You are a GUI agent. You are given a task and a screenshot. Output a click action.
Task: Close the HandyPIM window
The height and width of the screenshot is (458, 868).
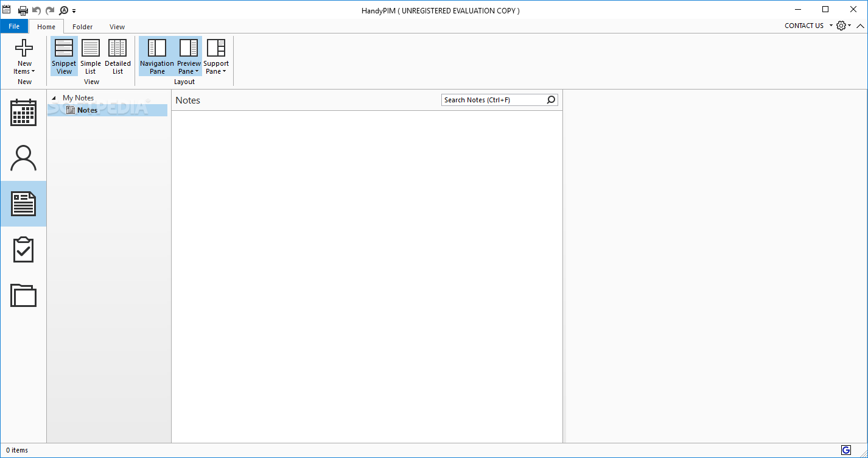point(853,9)
